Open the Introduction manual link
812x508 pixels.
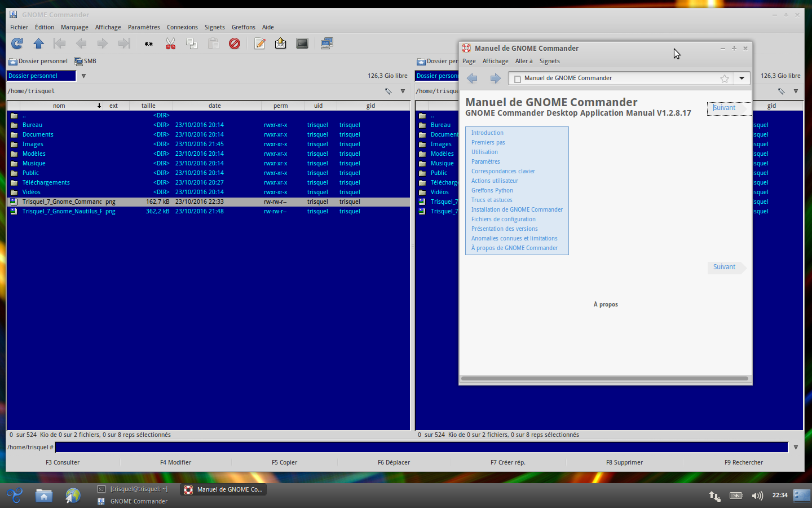(x=487, y=133)
